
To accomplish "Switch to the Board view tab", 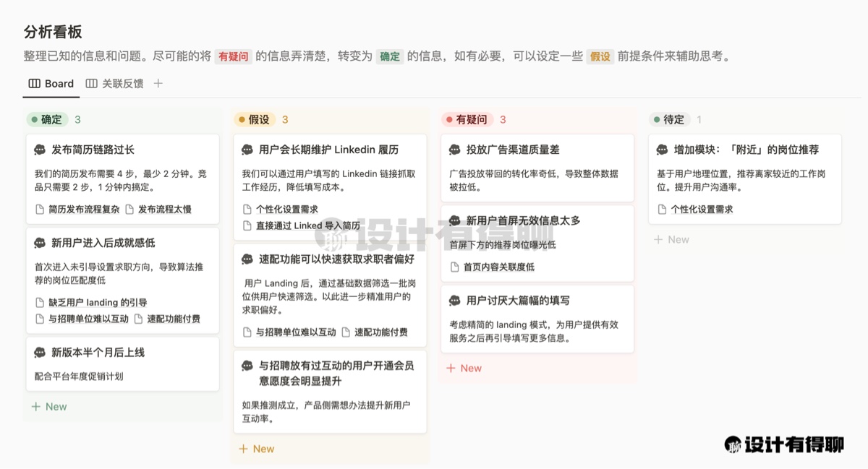I will 51,83.
